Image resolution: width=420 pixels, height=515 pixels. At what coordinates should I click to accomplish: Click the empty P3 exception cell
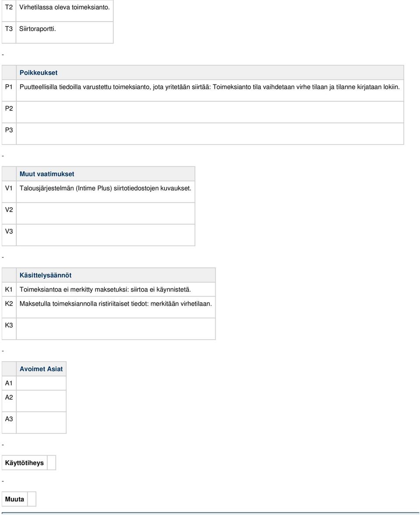tap(210, 134)
